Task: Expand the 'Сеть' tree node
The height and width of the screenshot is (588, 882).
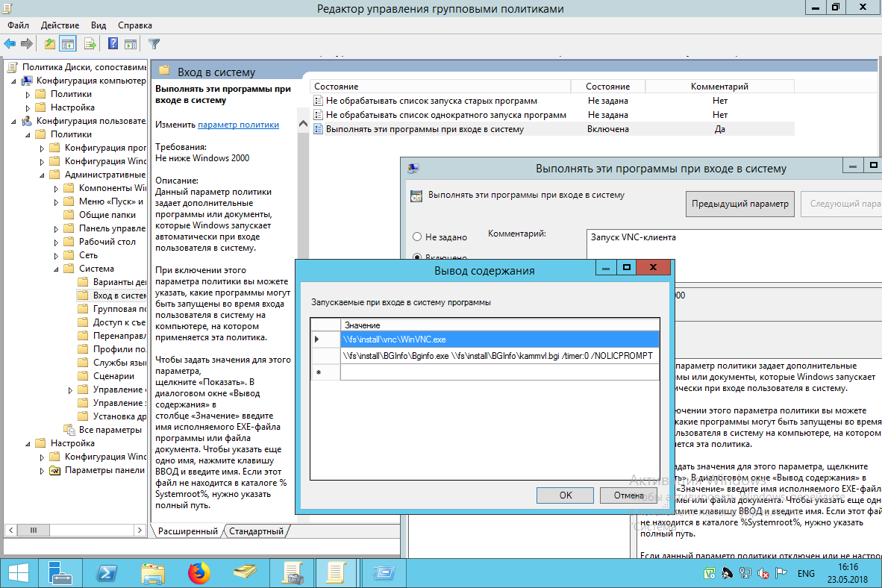Action: pyautogui.click(x=56, y=256)
